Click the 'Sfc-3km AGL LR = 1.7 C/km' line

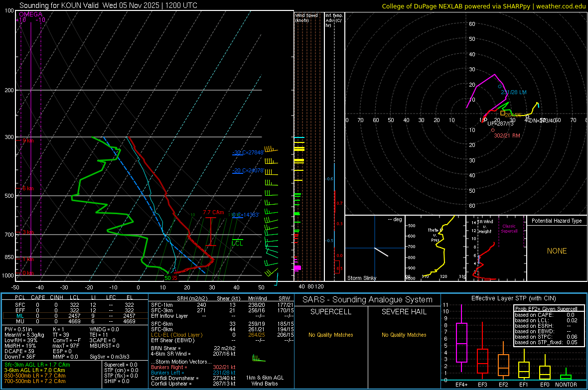37,365
